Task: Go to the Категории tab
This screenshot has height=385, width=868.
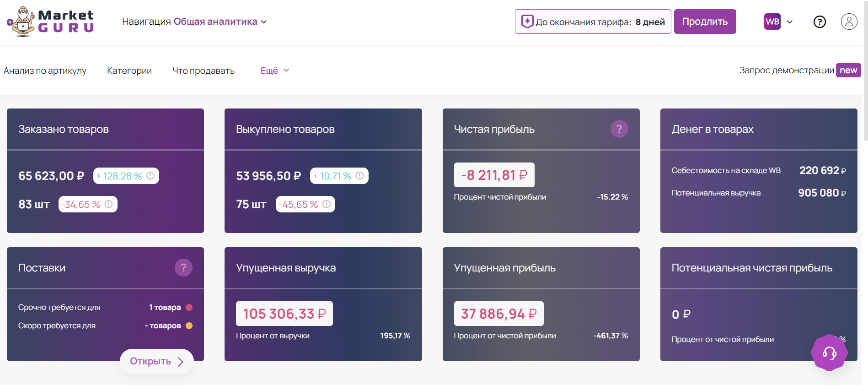Action: (129, 70)
